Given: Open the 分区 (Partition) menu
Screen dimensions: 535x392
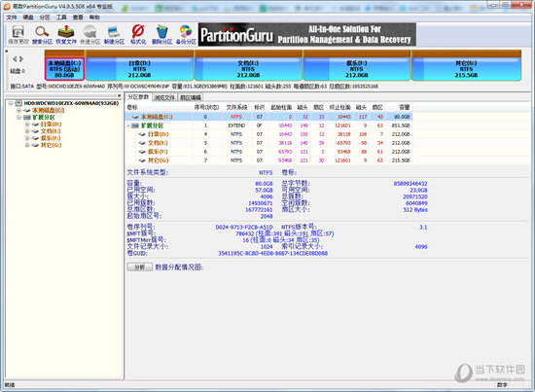Looking at the screenshot, I should pos(45,18).
